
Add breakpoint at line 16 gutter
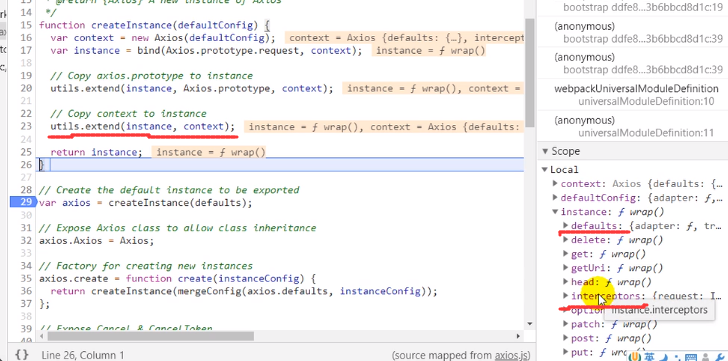(x=26, y=38)
